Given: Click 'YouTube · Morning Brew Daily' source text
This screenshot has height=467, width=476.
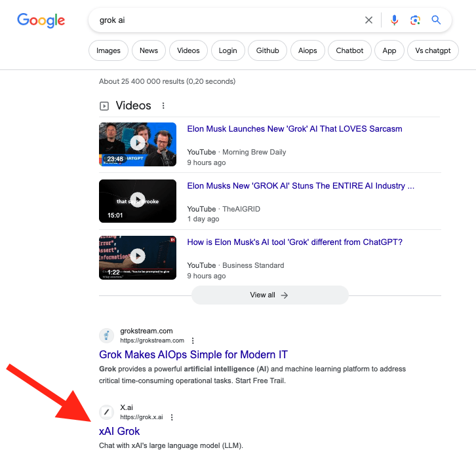Looking at the screenshot, I should [237, 152].
